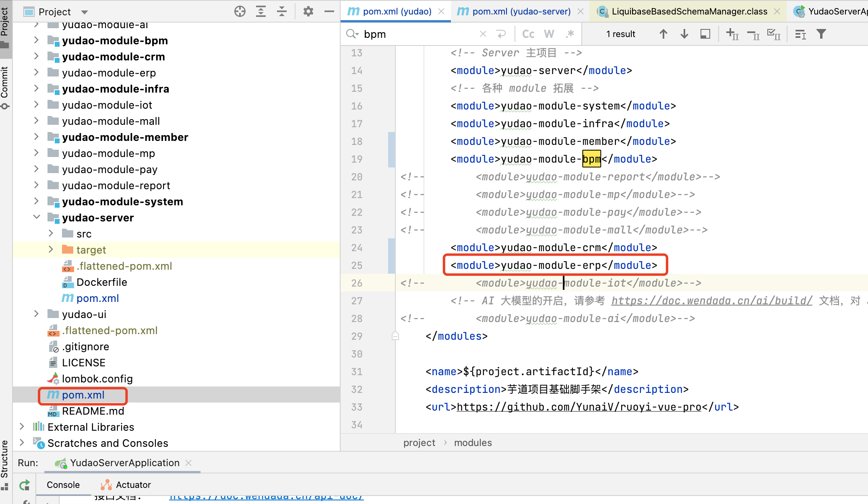
Task: Click the locate/select opened file target icon
Action: [240, 12]
